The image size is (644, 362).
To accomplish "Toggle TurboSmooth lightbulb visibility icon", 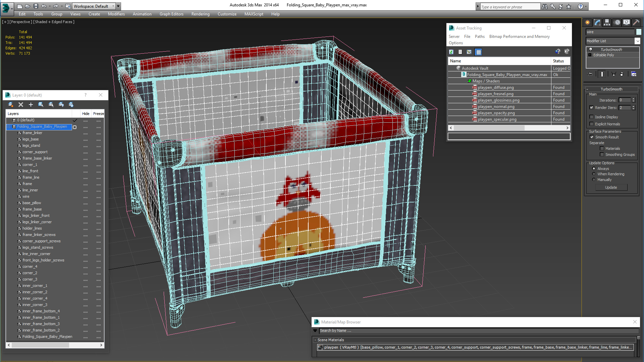I will [591, 50].
